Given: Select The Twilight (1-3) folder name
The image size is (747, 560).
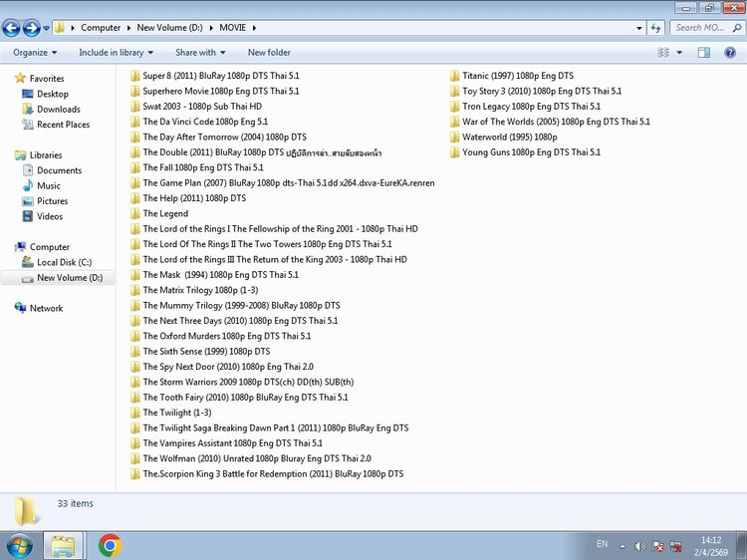Looking at the screenshot, I should [177, 413].
